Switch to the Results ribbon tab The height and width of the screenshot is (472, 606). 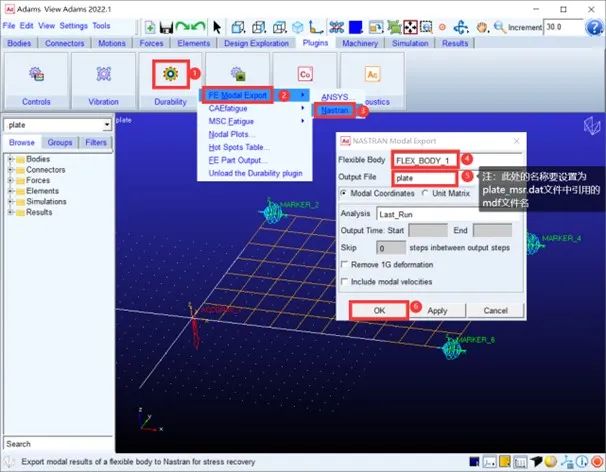[455, 43]
